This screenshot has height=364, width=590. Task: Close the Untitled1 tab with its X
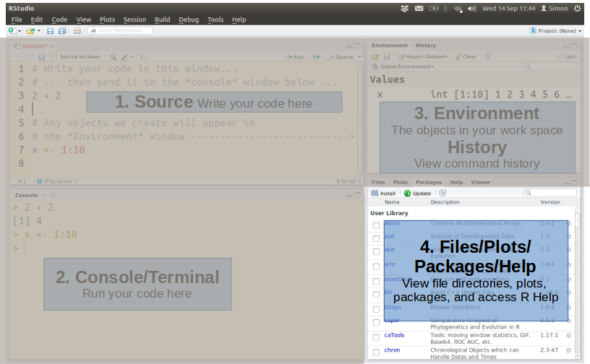pos(51,47)
